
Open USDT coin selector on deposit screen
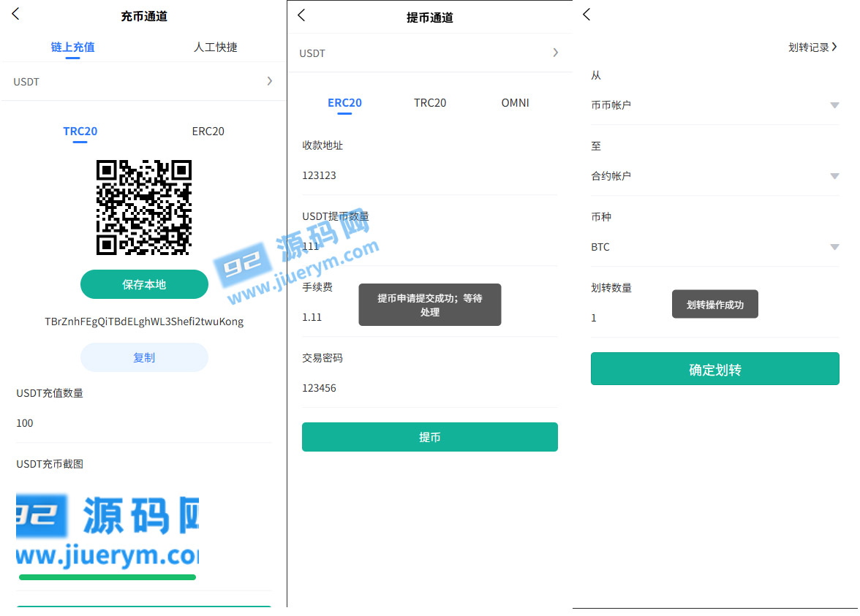click(143, 82)
